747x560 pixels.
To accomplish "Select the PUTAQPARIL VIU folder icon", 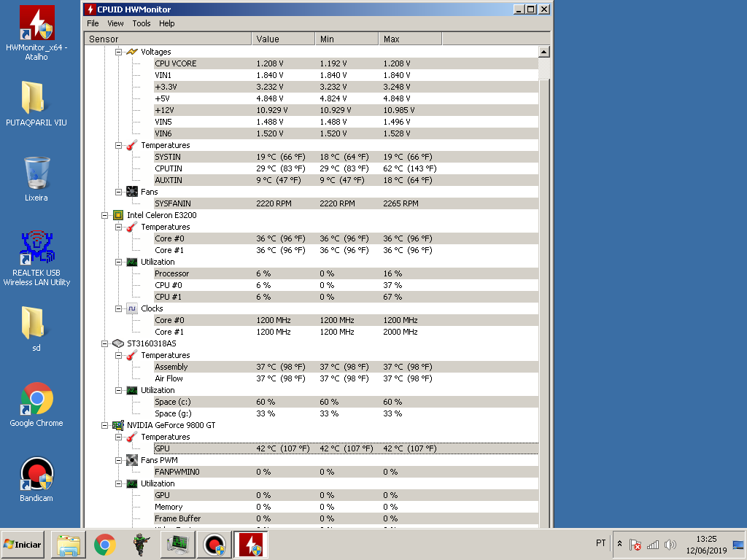I will (33, 98).
